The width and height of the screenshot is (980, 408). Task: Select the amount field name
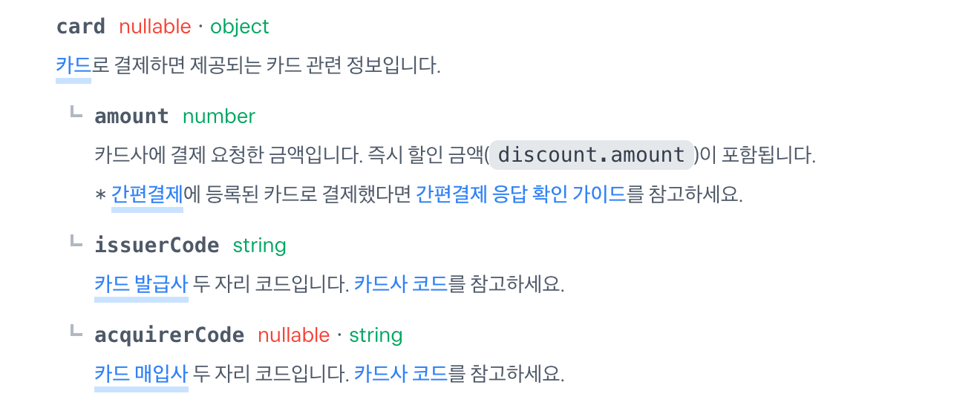(x=132, y=116)
